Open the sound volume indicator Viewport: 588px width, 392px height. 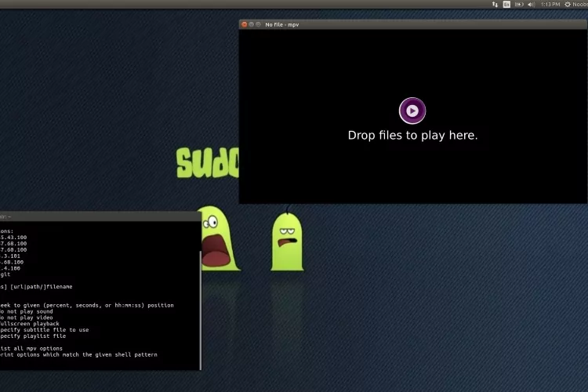tap(532, 5)
